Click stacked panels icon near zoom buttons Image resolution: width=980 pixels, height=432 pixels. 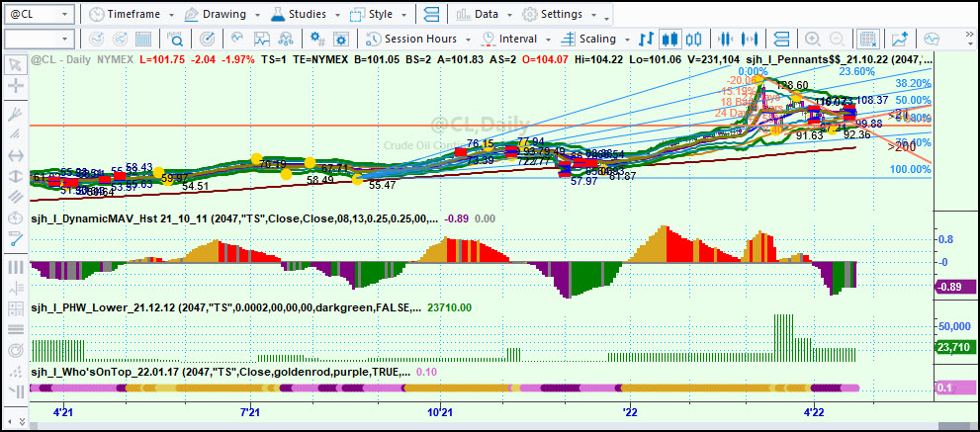coord(780,39)
